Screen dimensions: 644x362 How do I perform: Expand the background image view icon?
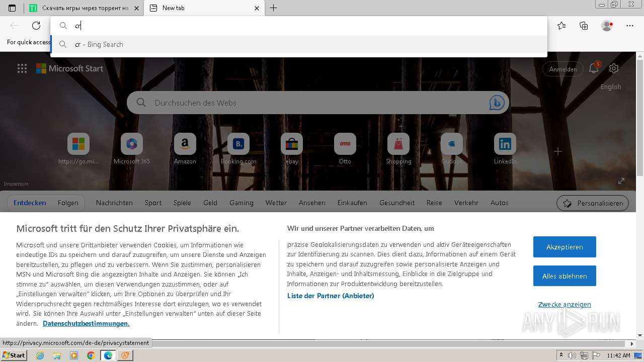point(621,181)
